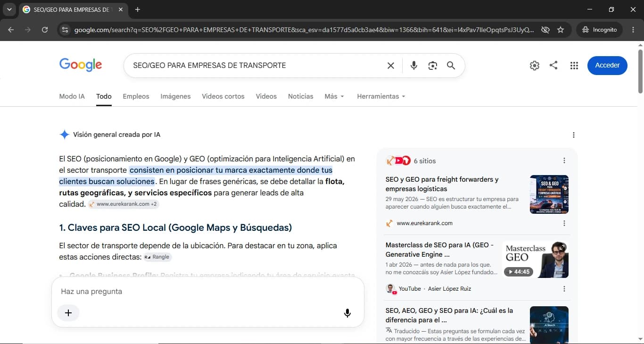Open AI overview three-dot options menu

[x=573, y=135]
